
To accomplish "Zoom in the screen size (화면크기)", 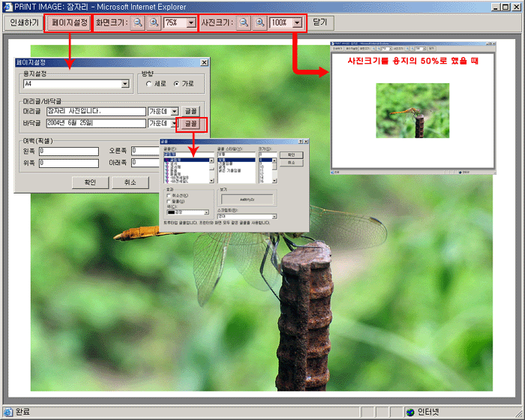I will pyautogui.click(x=154, y=23).
